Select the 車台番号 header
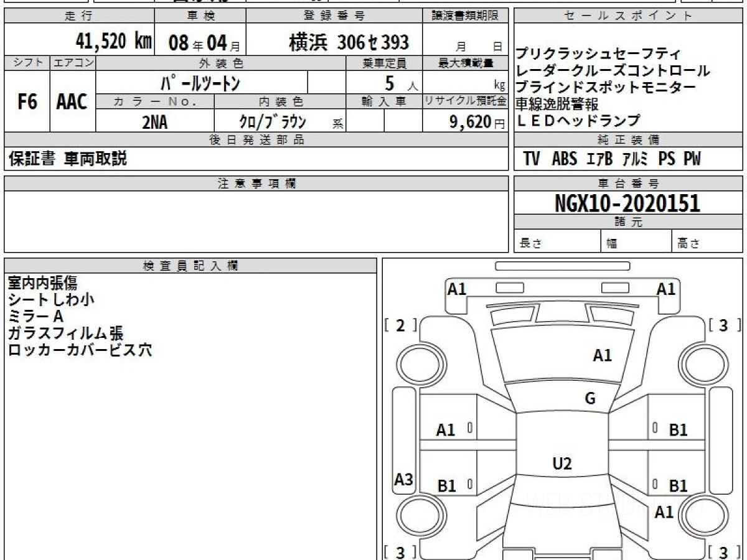Viewport: 747px width, 560px height. coord(629,184)
